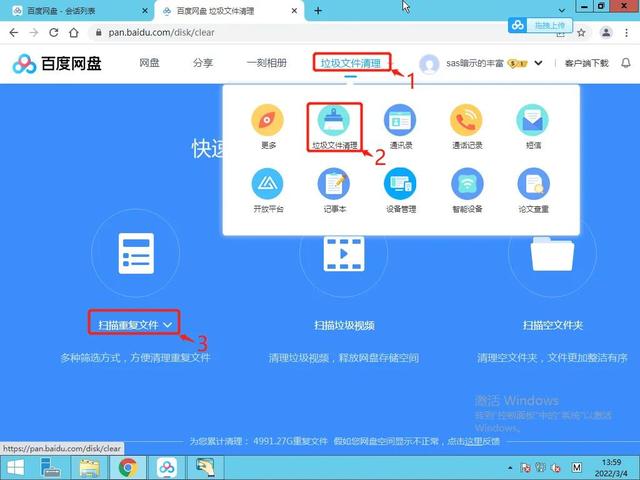
Task: Open the 论文查重 document search icon
Action: pos(533,184)
